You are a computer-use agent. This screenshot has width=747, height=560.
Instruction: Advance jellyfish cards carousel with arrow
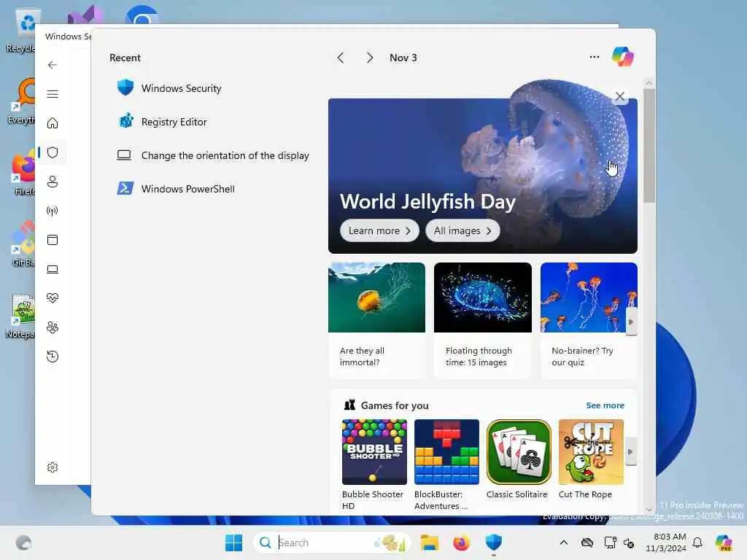click(x=631, y=322)
